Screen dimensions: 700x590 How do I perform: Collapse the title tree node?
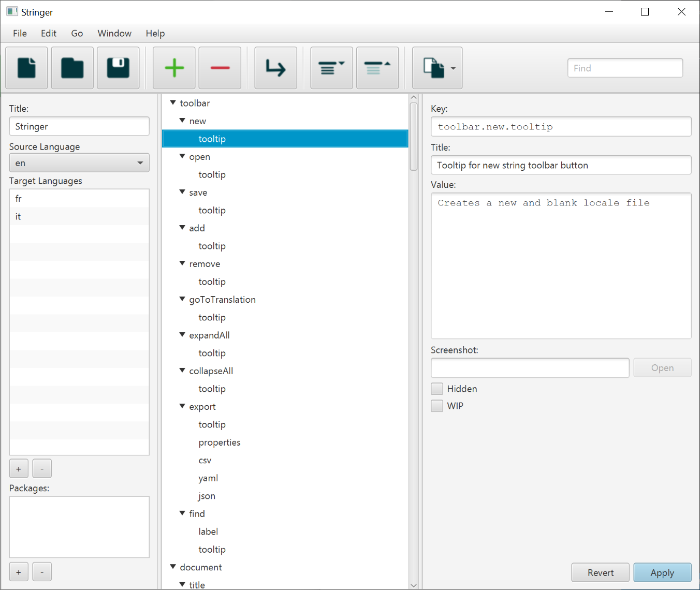[182, 584]
